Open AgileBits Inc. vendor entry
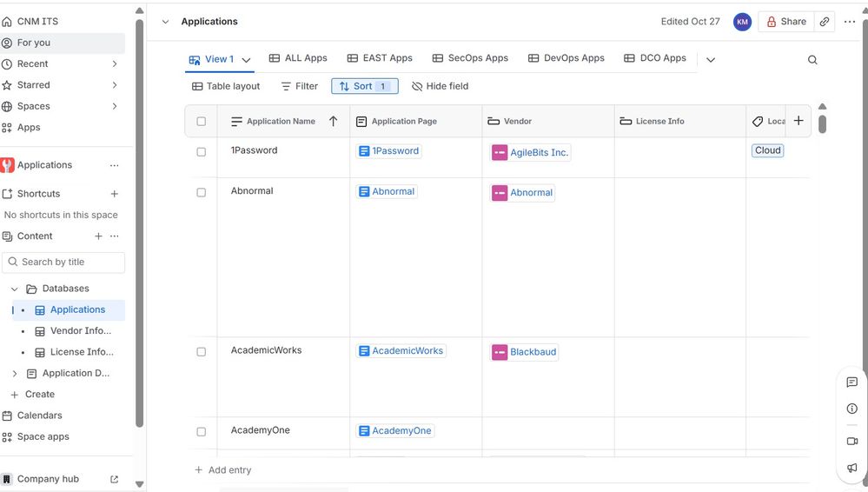The width and height of the screenshot is (868, 492). click(530, 152)
